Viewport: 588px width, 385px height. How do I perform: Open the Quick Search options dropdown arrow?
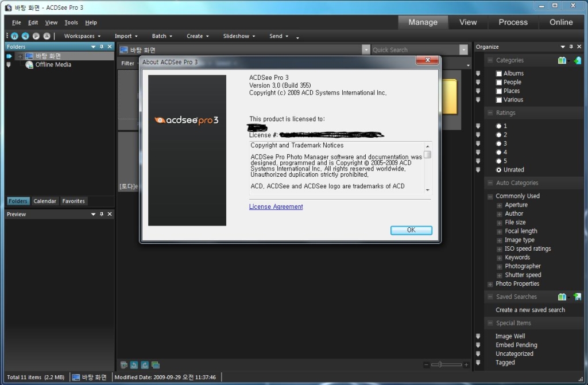point(464,50)
